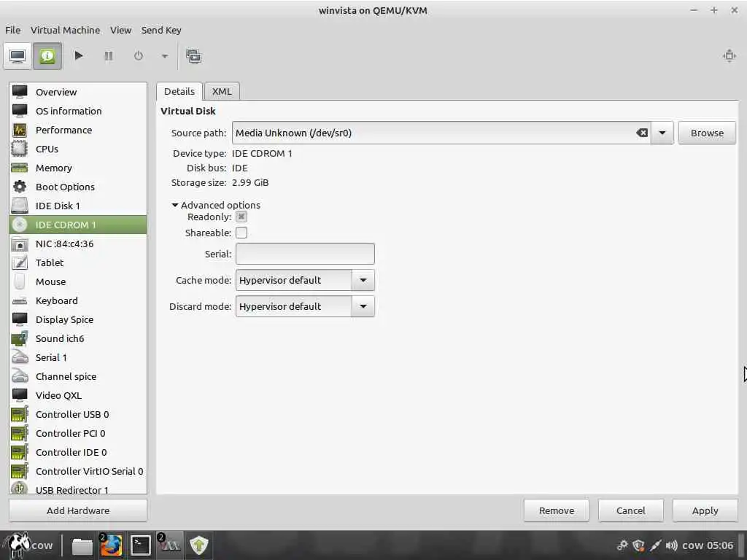The height and width of the screenshot is (560, 747).
Task: Toggle the Readonly checkbox
Action: coord(241,217)
